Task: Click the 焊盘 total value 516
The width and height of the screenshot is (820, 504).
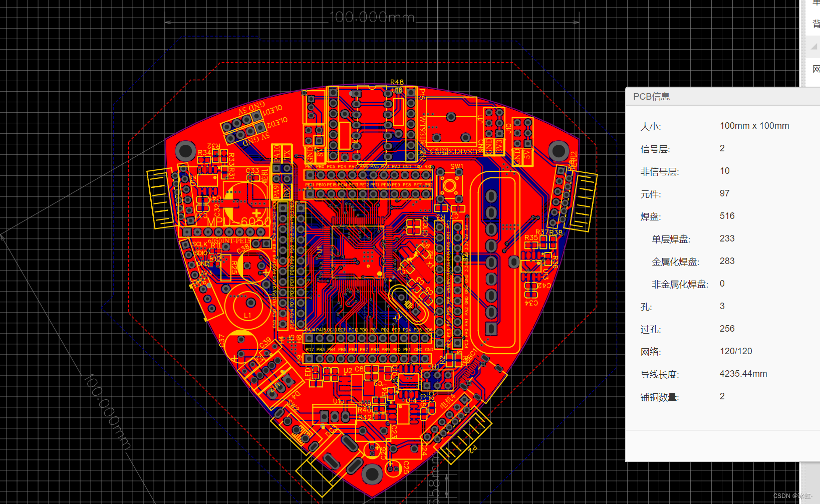Action: [x=727, y=216]
